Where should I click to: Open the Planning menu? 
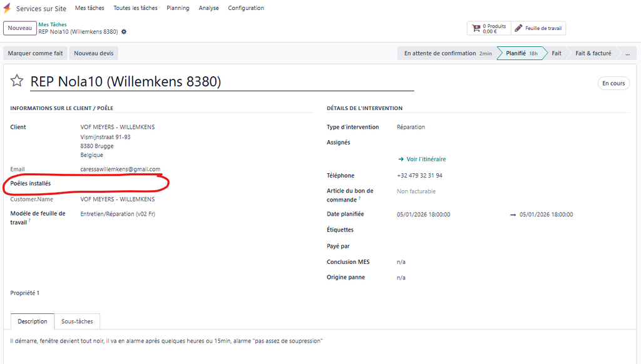178,8
